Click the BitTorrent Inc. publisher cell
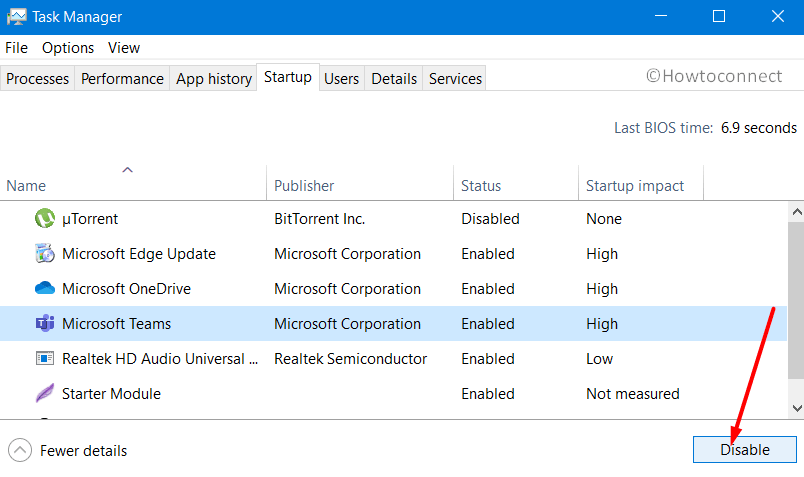This screenshot has height=477, width=804. tap(319, 218)
